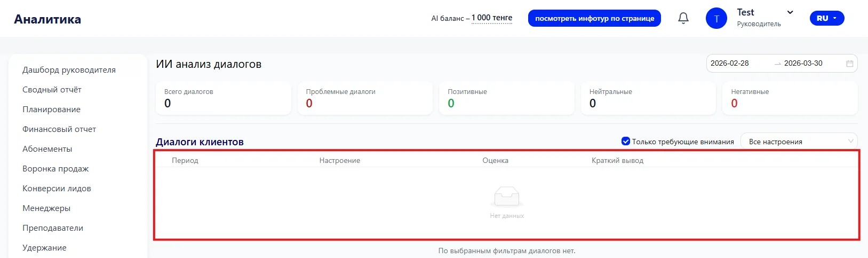
Task: Open Сводный отчёт in sidebar
Action: tap(52, 90)
